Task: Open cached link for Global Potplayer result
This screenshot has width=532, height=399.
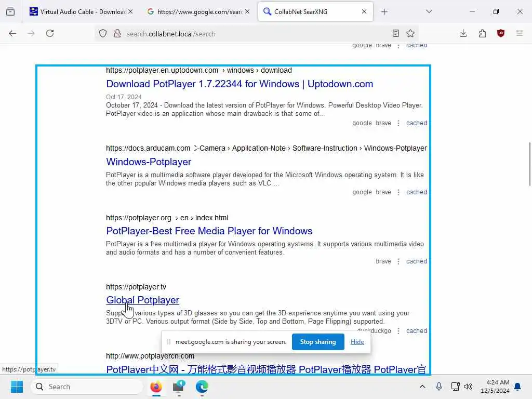Action: coord(417,331)
